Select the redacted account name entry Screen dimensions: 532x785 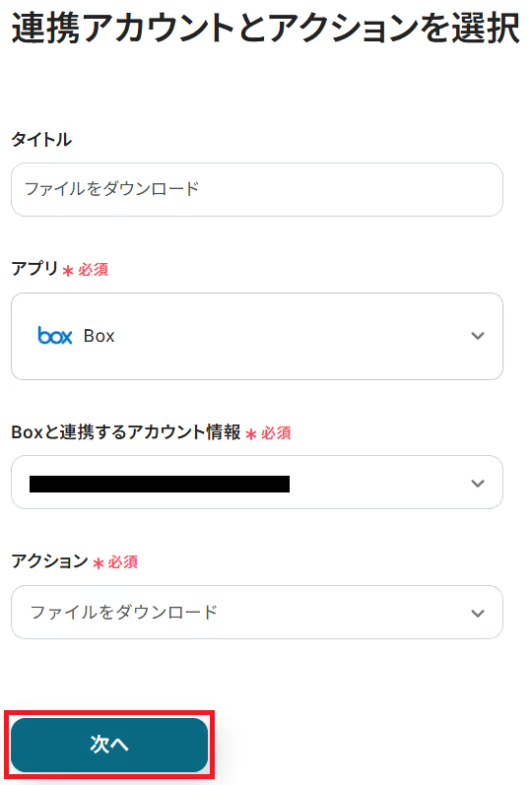[x=160, y=485]
